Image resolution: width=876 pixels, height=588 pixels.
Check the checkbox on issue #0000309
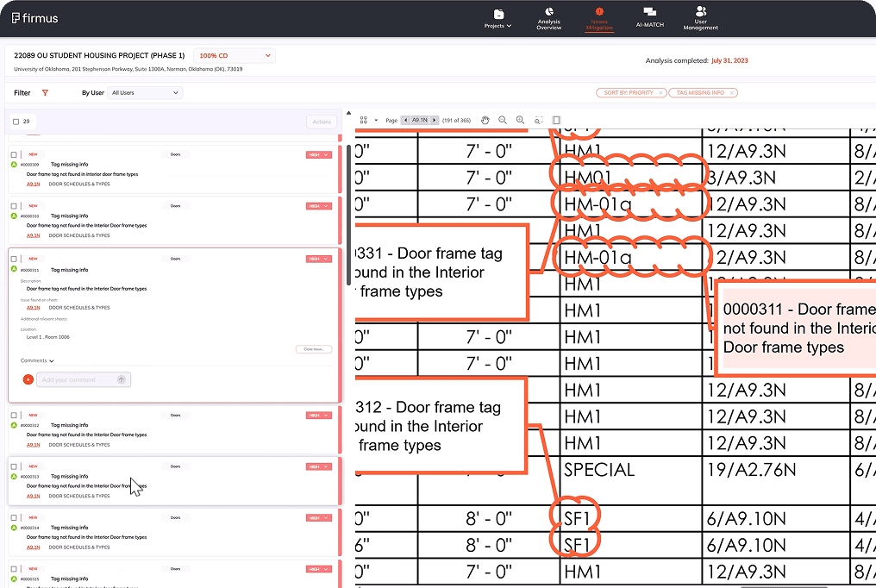[13, 154]
